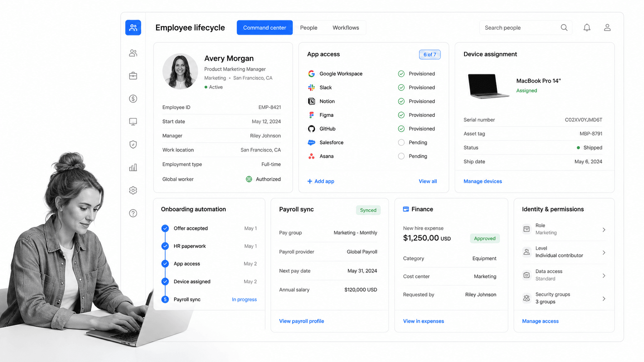Switch to the People tab

coord(309,28)
